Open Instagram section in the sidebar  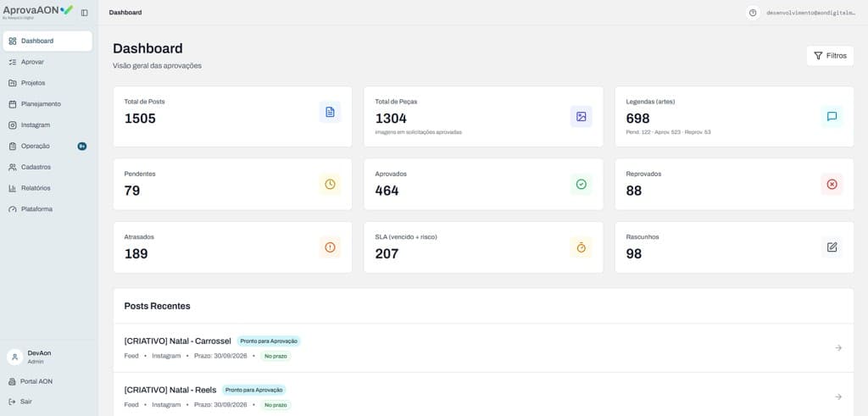(47, 125)
